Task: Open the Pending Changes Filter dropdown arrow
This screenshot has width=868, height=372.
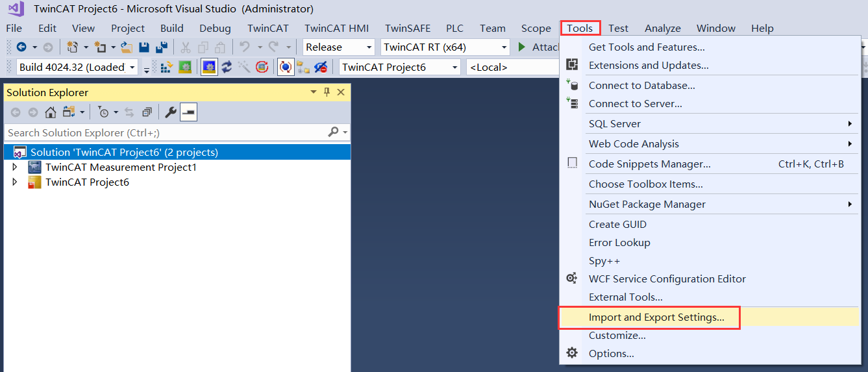Action: pos(116,112)
